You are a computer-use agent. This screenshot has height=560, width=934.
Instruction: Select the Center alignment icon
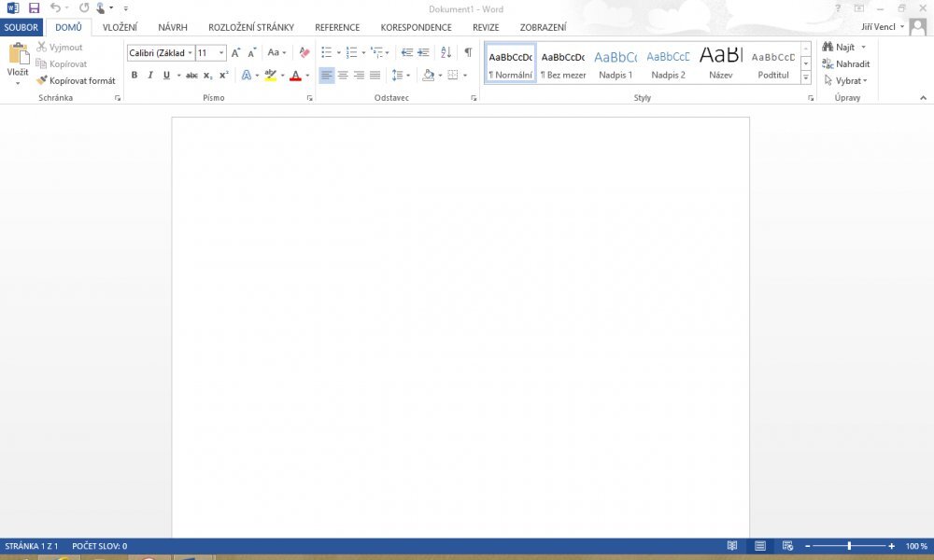(343, 76)
